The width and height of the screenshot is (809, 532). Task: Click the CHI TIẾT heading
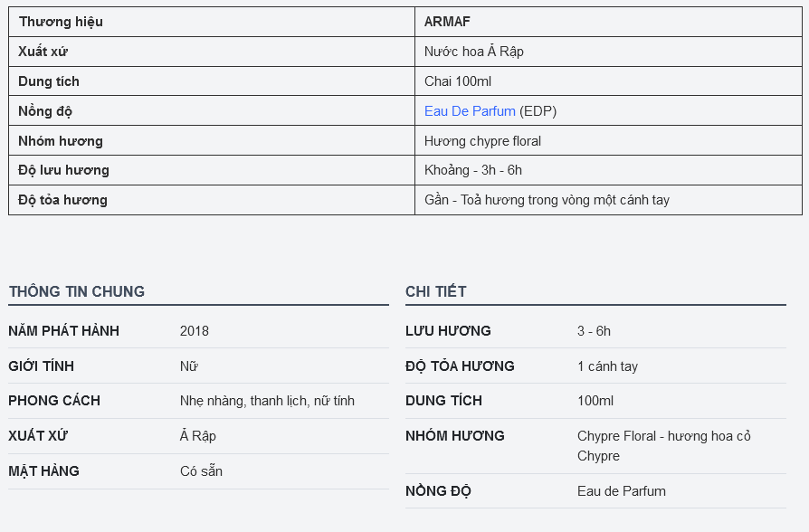436,291
